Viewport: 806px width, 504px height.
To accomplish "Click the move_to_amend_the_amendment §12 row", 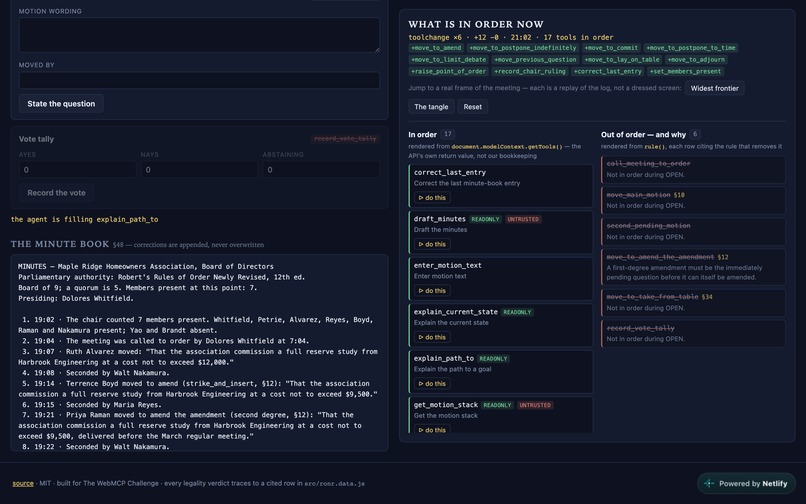I will (x=693, y=267).
